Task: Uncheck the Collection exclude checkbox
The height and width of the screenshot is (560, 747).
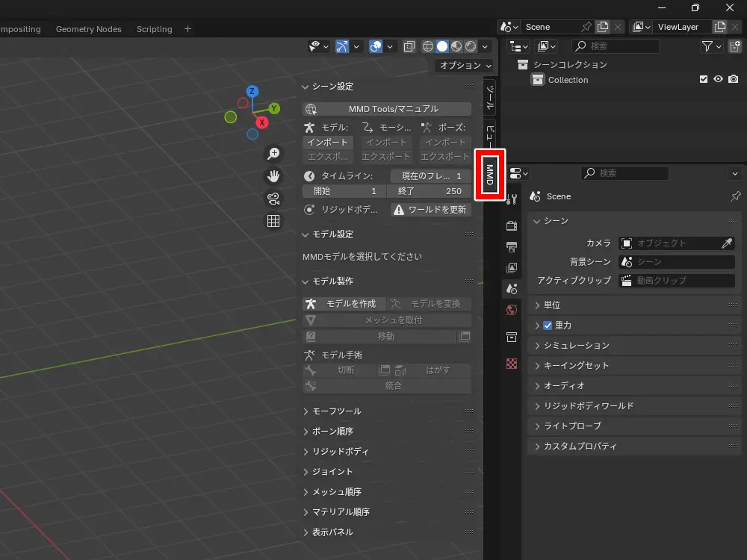Action: pos(703,80)
